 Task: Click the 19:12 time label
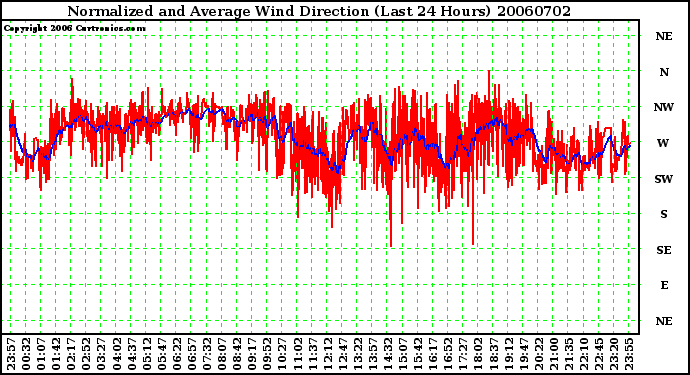pyautogui.click(x=509, y=354)
